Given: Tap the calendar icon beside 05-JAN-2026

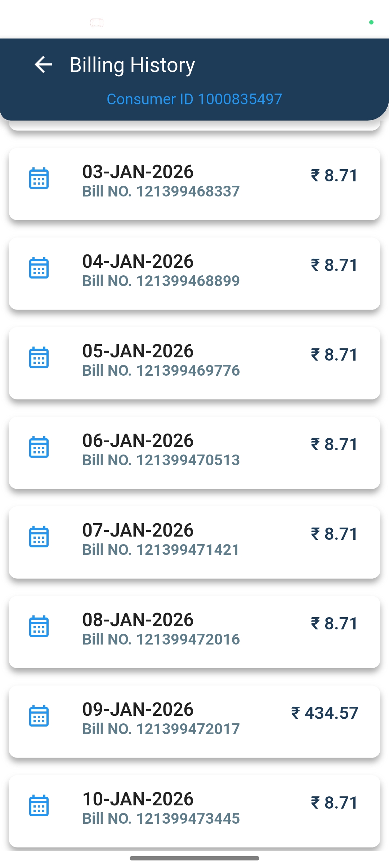Looking at the screenshot, I should point(39,357).
